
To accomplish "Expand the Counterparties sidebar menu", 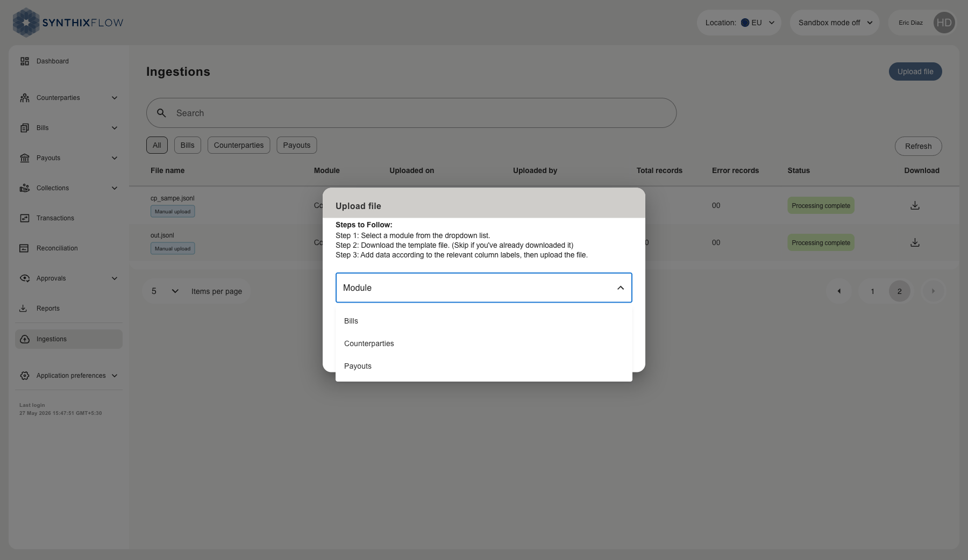I will (x=115, y=98).
